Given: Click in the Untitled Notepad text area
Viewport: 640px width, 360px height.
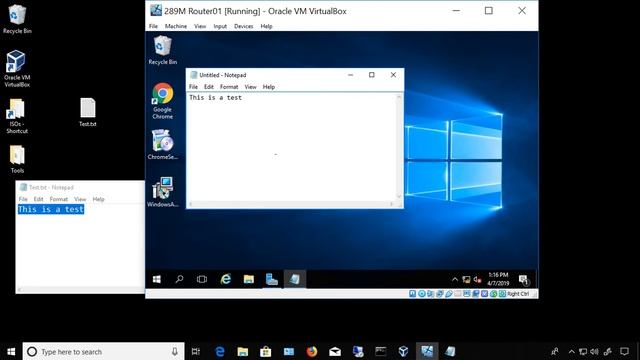Looking at the screenshot, I should point(291,147).
